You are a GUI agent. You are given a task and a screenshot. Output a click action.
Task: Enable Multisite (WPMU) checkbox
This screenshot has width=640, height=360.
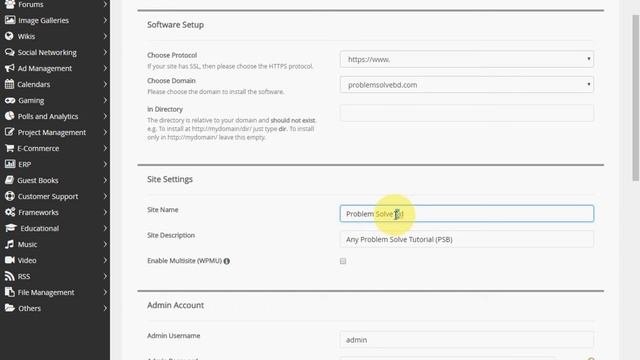click(x=343, y=261)
